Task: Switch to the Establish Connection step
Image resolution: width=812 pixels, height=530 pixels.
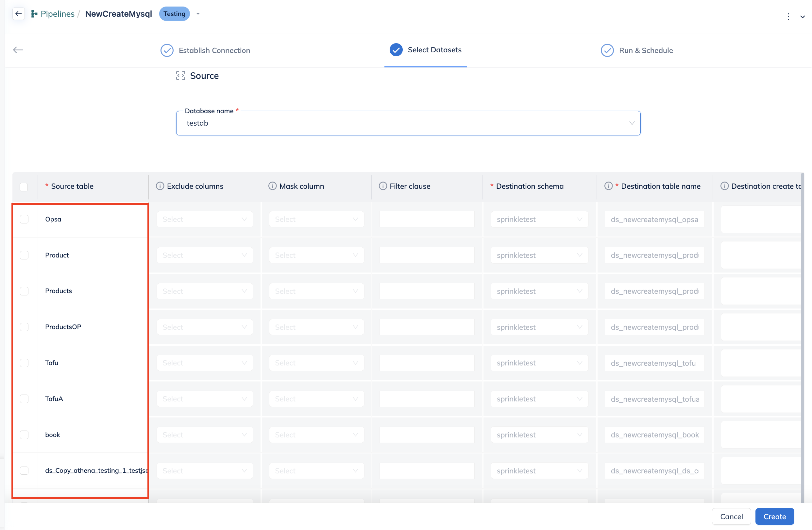Action: (205, 50)
